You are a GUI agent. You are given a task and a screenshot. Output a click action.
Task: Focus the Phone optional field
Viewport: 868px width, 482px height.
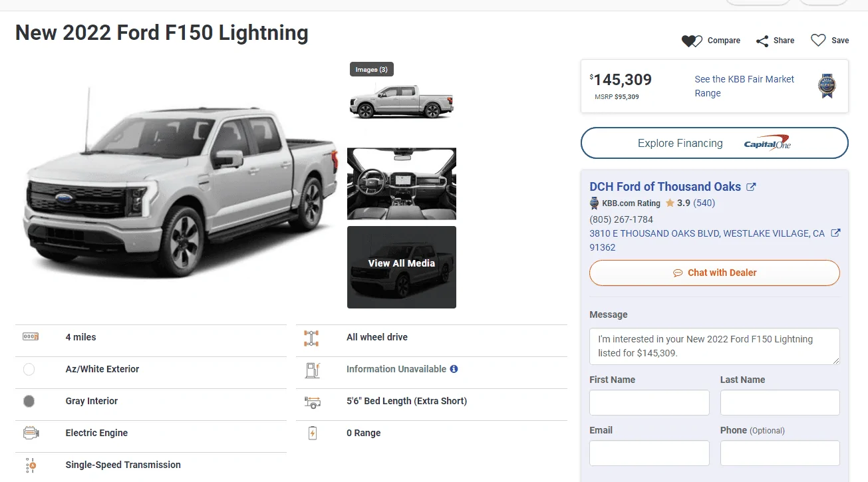[780, 453]
